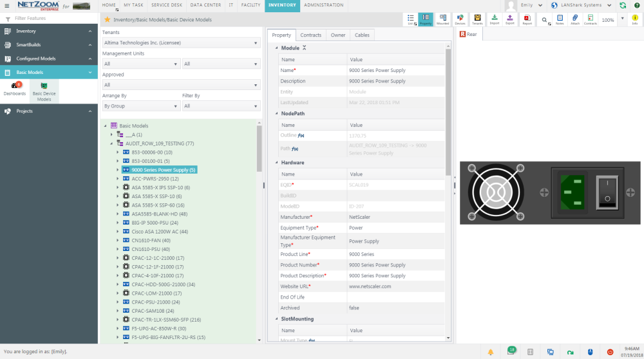Click the chat screens icon in status bar
Image resolution: width=644 pixels, height=359 pixels.
[x=551, y=352]
